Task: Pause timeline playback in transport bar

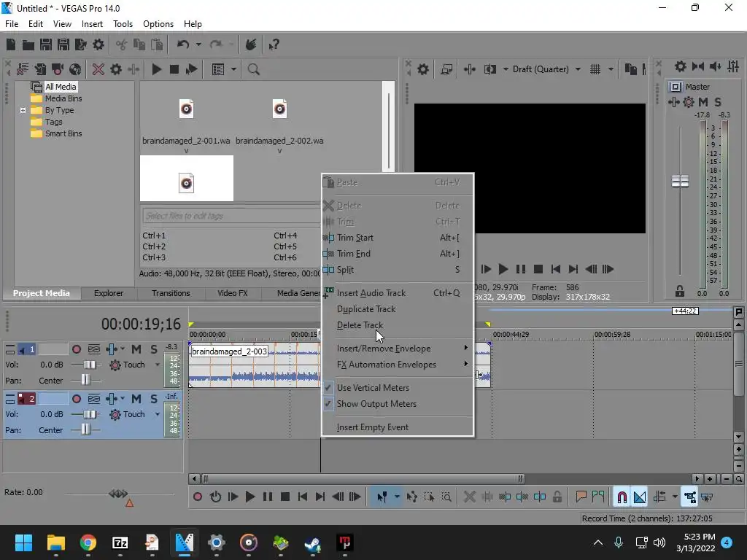Action: click(x=268, y=497)
